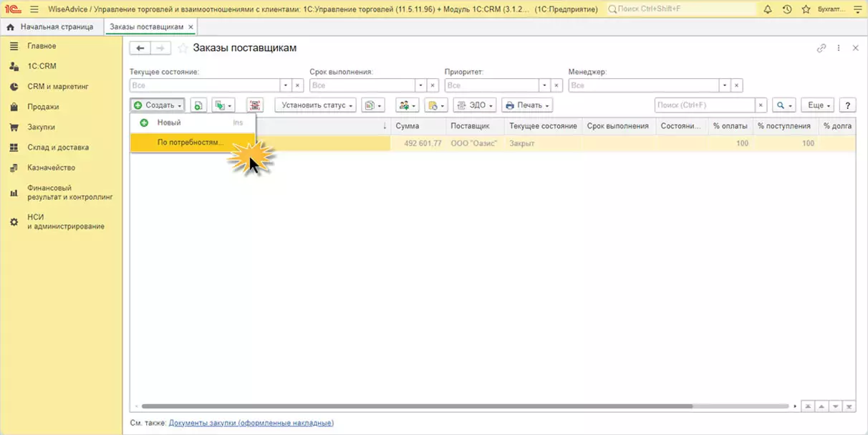Get link to this form icon

(x=821, y=48)
